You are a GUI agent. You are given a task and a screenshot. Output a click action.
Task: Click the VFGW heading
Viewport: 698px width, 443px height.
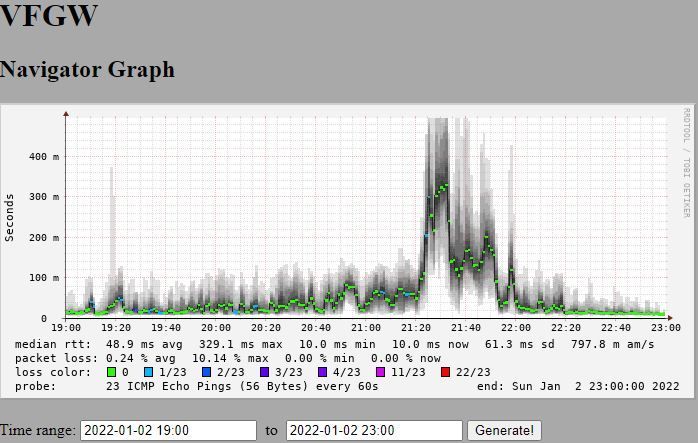[x=48, y=15]
